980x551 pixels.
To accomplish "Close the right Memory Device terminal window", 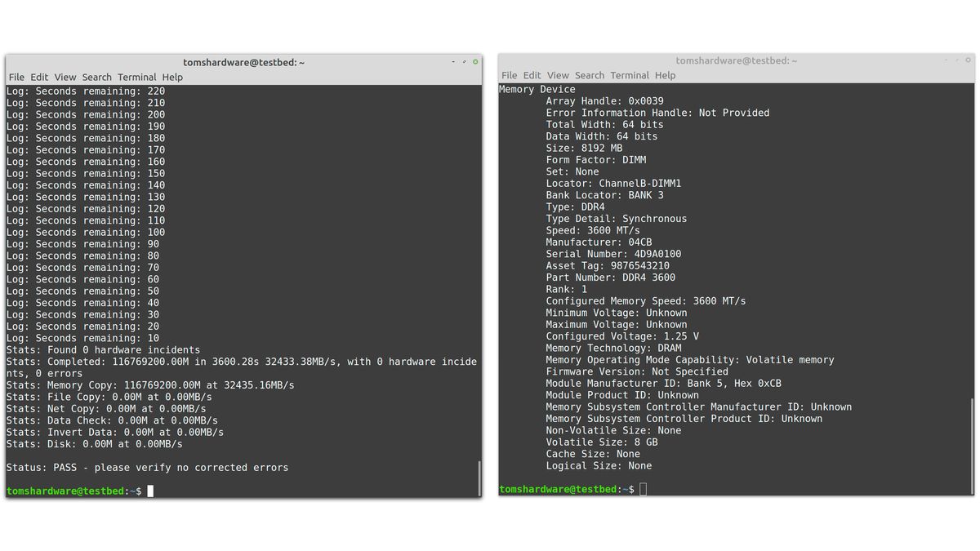I will coord(969,60).
